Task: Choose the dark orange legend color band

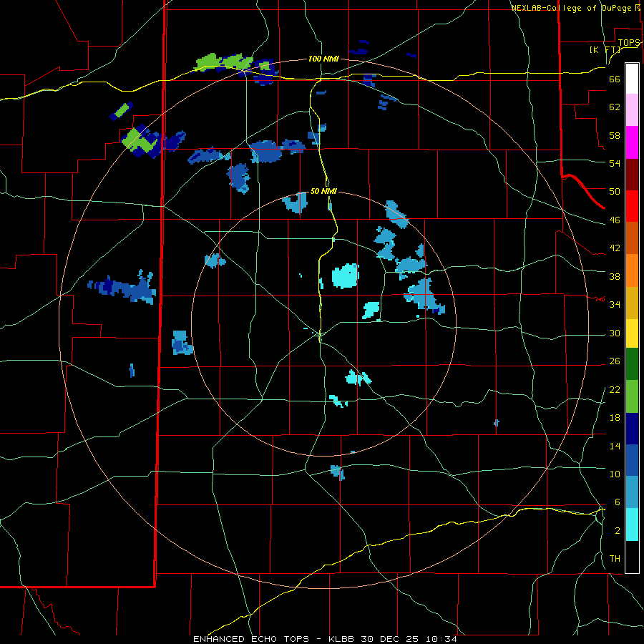Action: tap(632, 238)
